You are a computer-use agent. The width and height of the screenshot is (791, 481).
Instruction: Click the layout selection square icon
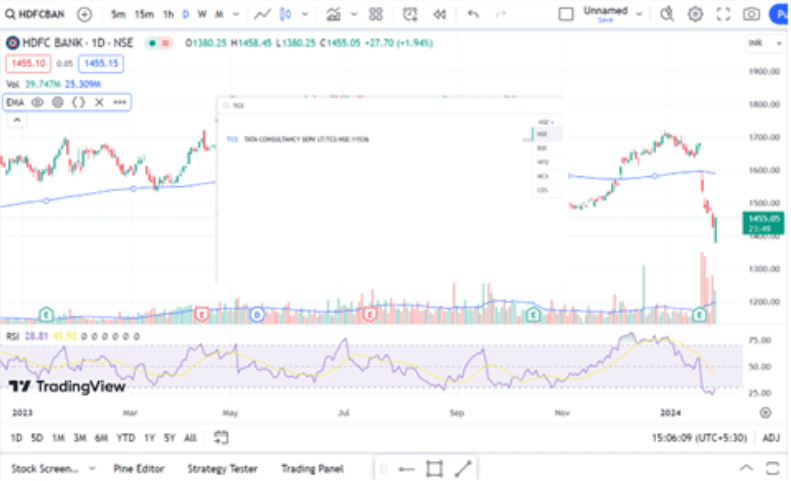click(566, 14)
